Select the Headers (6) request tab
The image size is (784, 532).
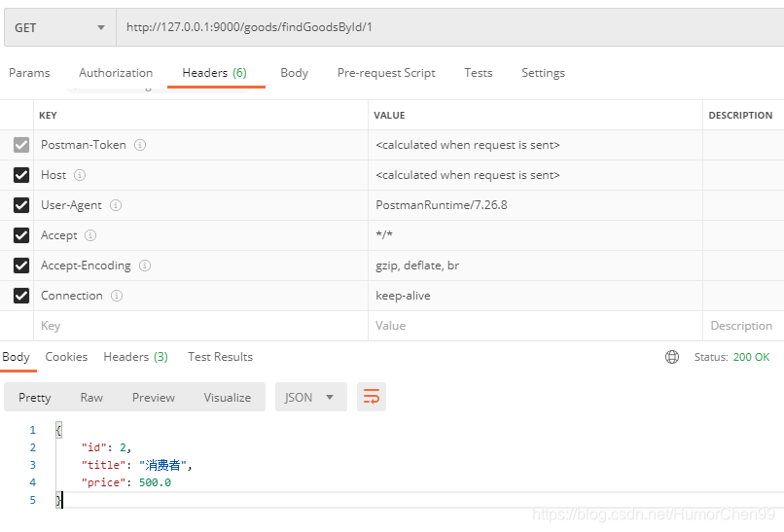point(215,73)
